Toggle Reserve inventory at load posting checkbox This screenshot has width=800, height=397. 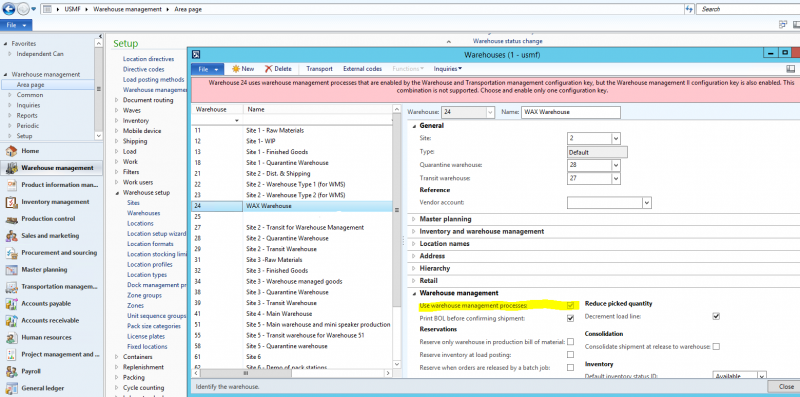(570, 355)
